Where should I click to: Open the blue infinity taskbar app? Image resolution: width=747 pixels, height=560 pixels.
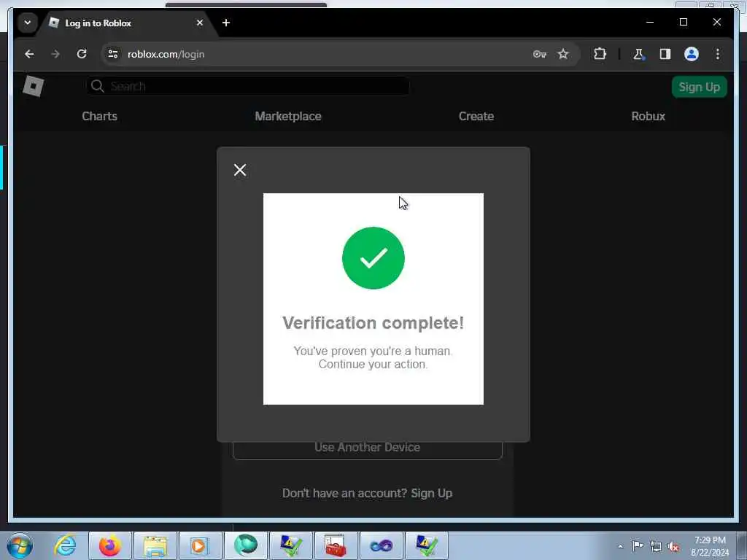[x=381, y=545]
